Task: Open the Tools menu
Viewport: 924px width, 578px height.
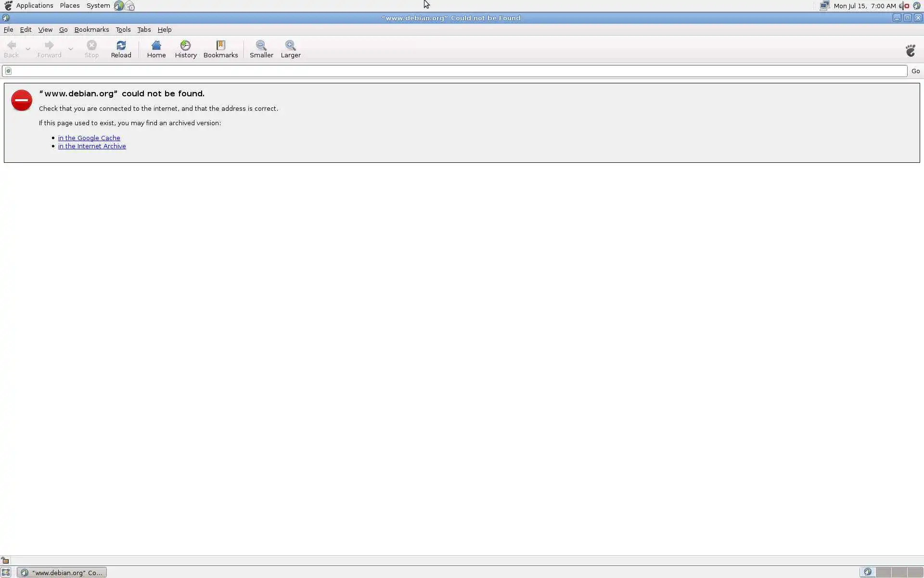Action: 123,30
